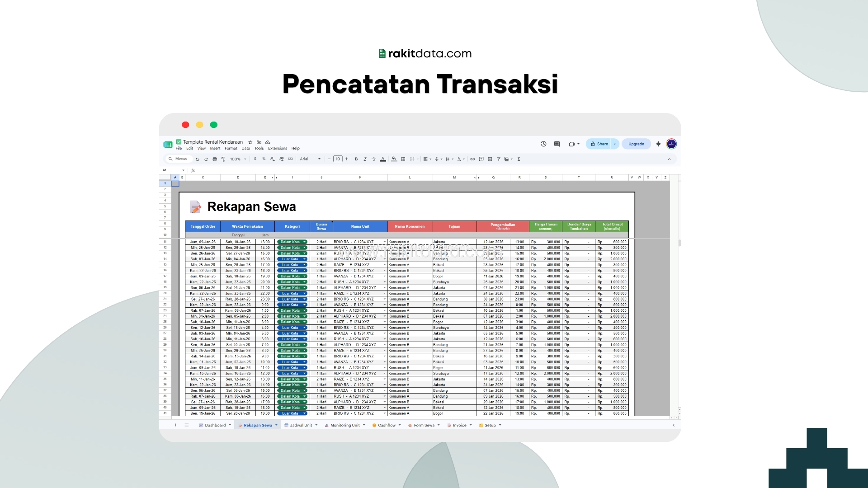The image size is (868, 488).
Task: Expand the Name box dropdown arrow
Action: click(x=183, y=170)
